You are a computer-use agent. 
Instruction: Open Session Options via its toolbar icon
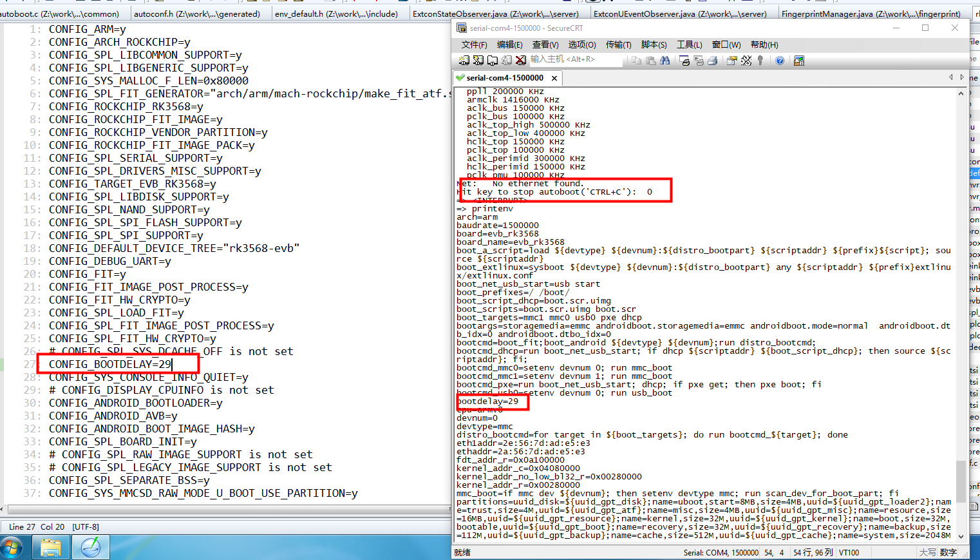732,60
